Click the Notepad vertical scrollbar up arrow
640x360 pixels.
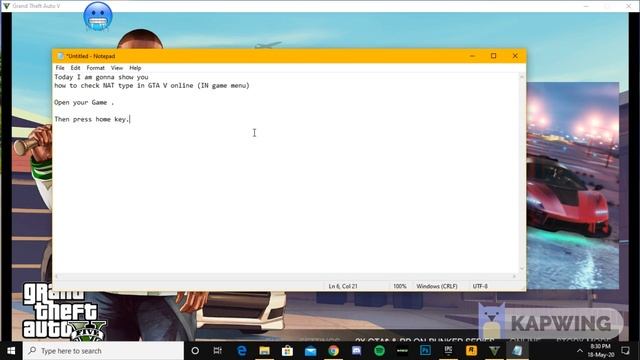tap(522, 77)
